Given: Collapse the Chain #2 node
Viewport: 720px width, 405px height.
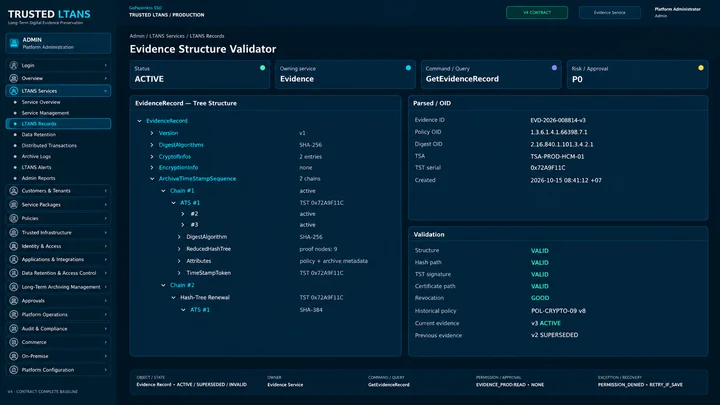Looking at the screenshot, I should [163, 285].
